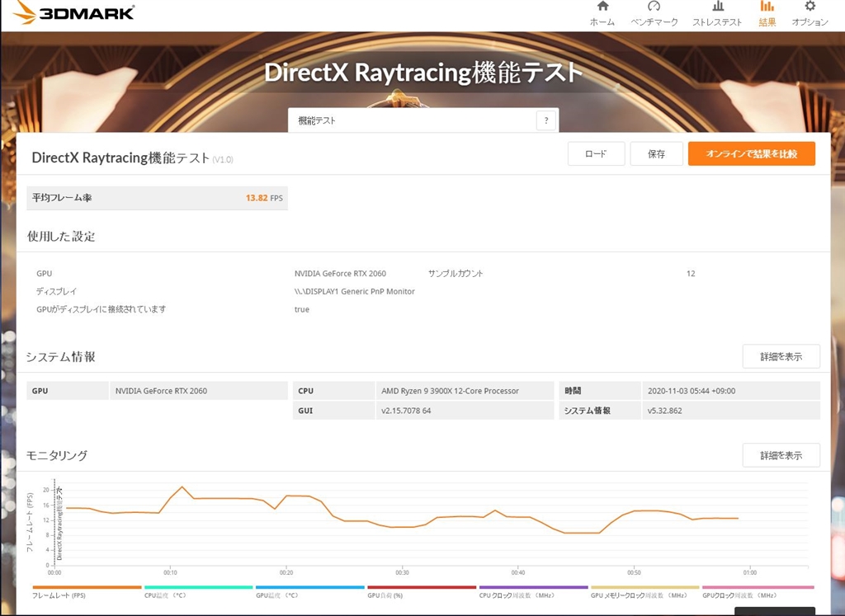Open the ホーム home icon

click(x=602, y=7)
